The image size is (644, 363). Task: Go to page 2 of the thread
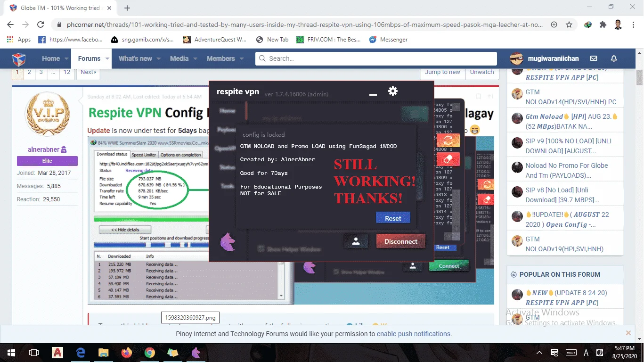coord(29,72)
